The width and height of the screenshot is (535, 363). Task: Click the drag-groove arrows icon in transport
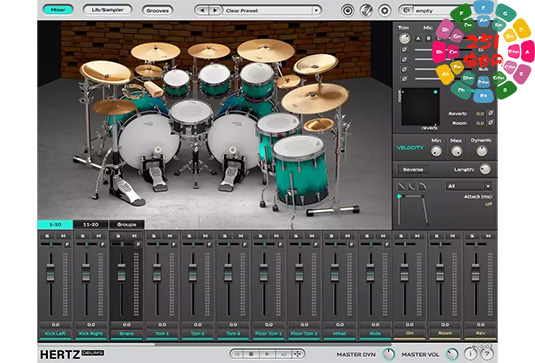point(298,354)
